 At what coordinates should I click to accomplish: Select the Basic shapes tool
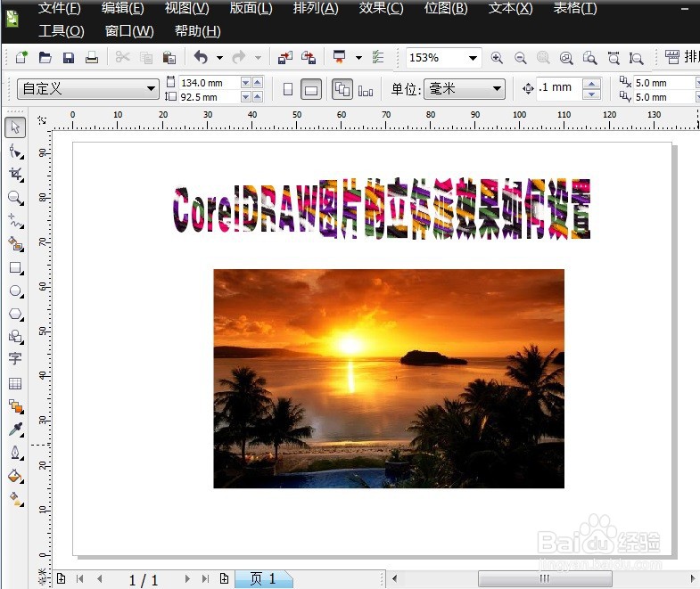tap(16, 337)
